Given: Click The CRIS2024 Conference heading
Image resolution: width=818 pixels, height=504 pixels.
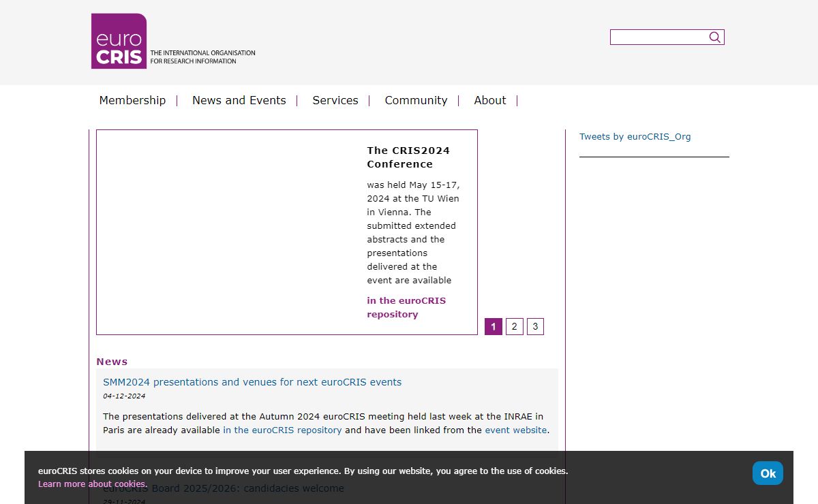Looking at the screenshot, I should point(408,157).
